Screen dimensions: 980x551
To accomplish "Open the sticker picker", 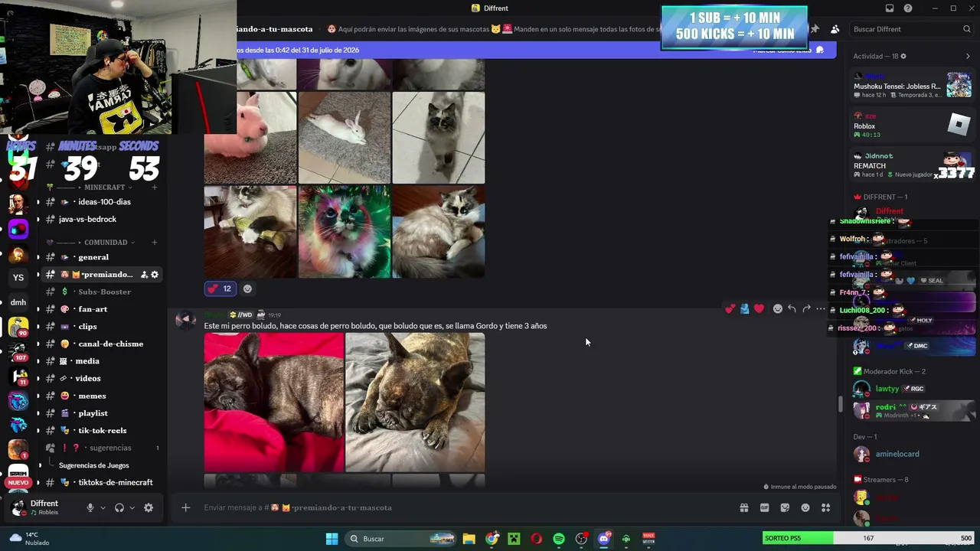I will point(785,507).
